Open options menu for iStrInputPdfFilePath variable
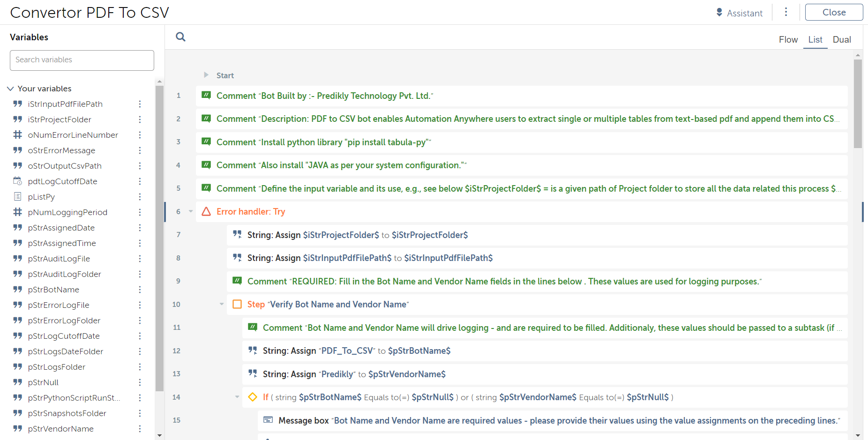868x440 pixels. [140, 104]
